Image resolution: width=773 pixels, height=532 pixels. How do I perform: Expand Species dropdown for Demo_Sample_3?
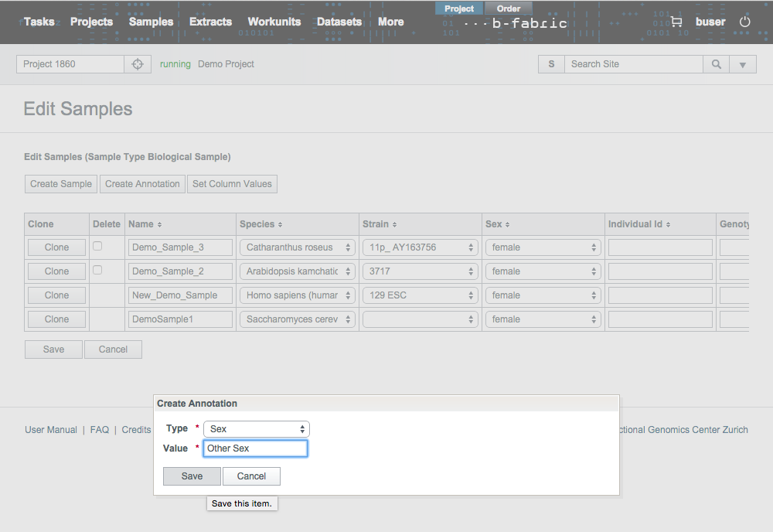297,247
